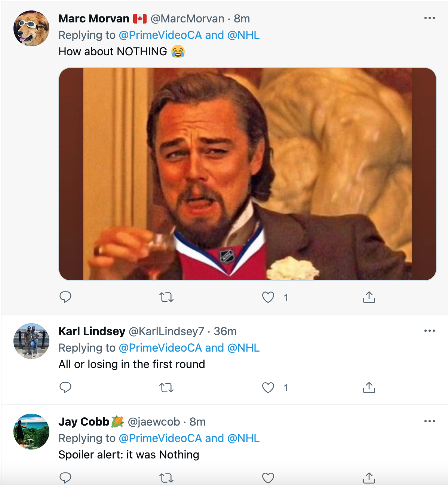
Task: Retweet Karl Lindsey's tweet
Action: click(x=166, y=388)
